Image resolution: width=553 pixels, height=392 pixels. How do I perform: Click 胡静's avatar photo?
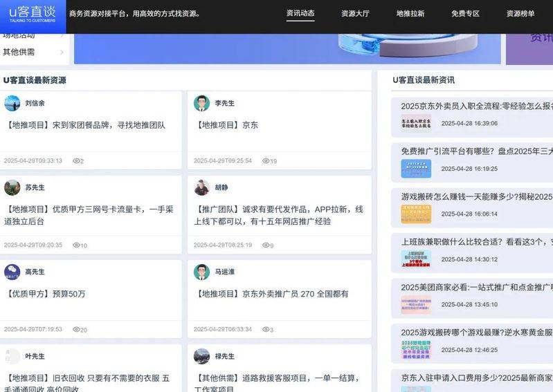click(x=201, y=188)
